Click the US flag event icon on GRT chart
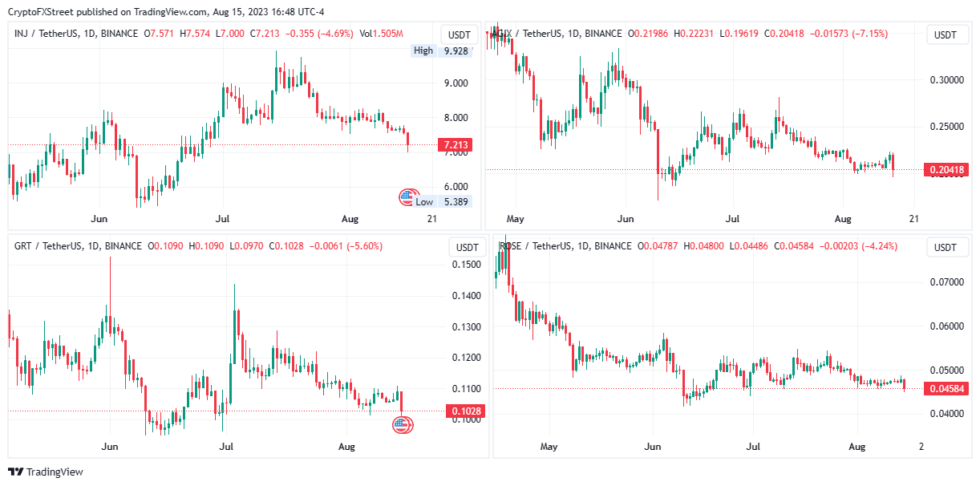 pyautogui.click(x=403, y=425)
